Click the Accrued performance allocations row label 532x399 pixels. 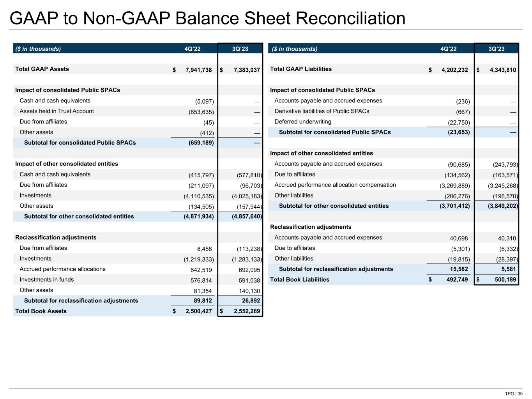click(62, 269)
